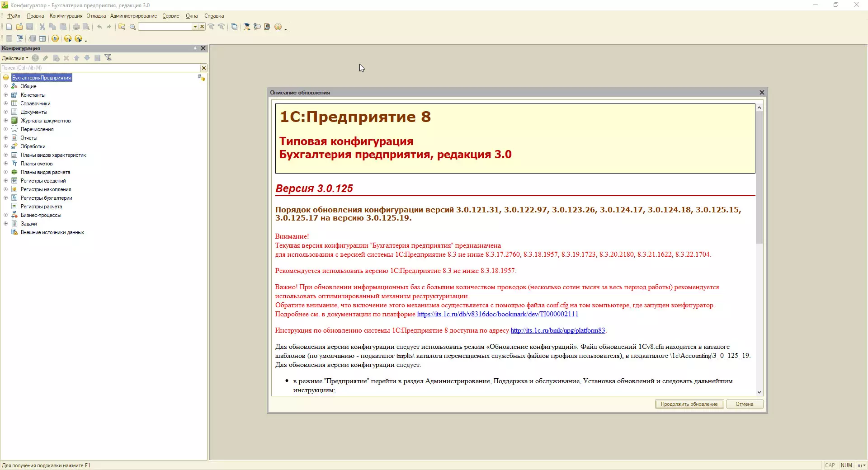Open the Администрирование menu

(x=134, y=16)
